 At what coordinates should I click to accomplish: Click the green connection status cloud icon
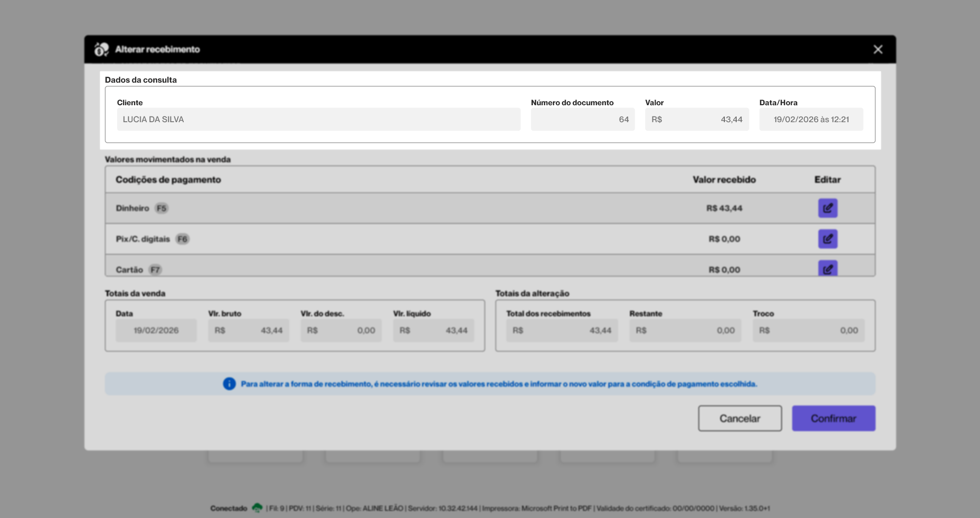257,508
